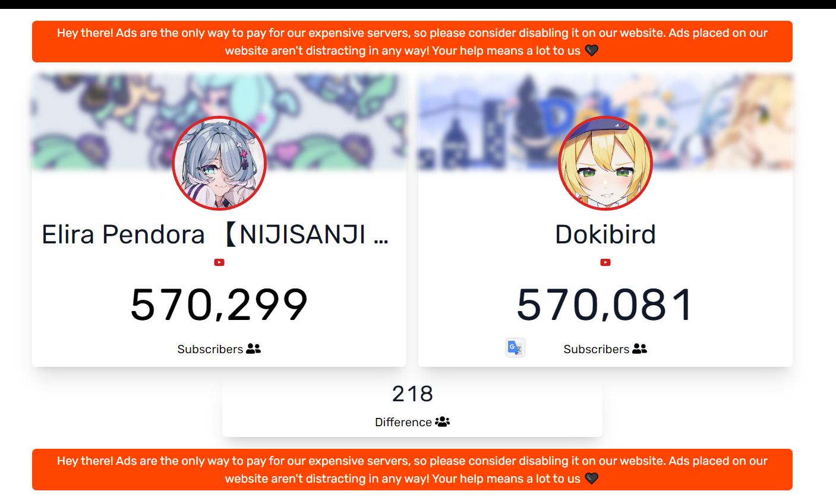Click the group icon beside Difference
The width and height of the screenshot is (836, 504).
[443, 421]
